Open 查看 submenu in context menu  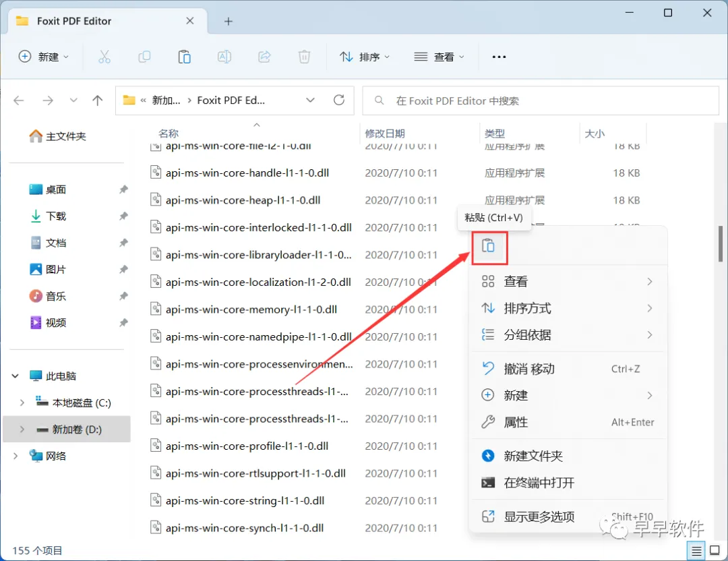pos(568,281)
